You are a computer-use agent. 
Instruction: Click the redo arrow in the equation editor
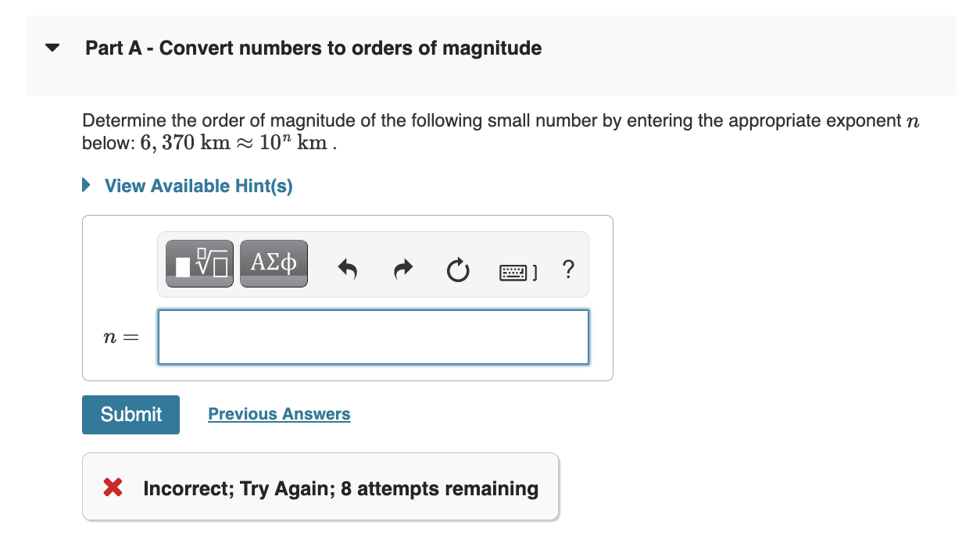(402, 269)
